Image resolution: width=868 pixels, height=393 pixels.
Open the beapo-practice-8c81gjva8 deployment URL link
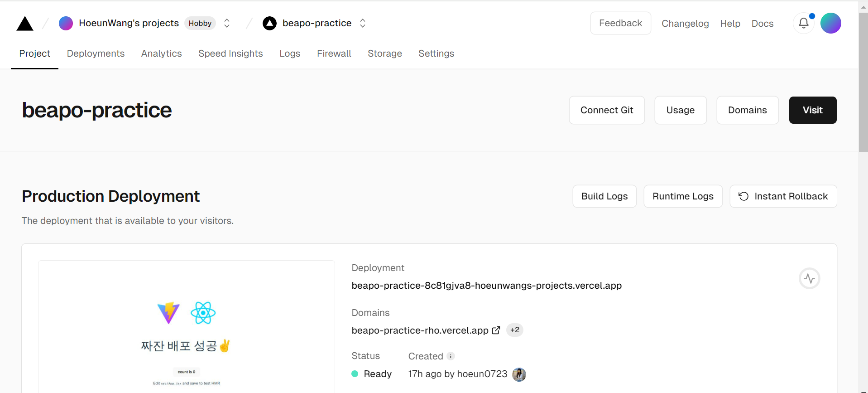pos(486,286)
